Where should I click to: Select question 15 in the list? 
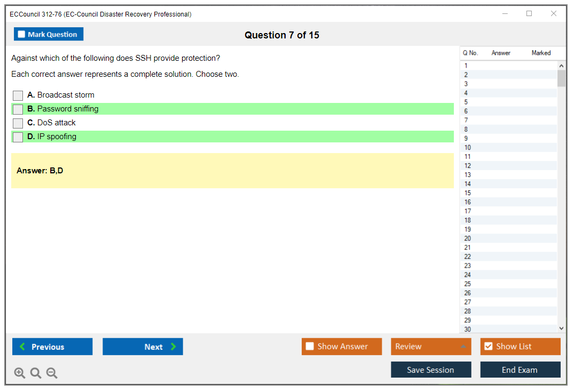(x=468, y=193)
